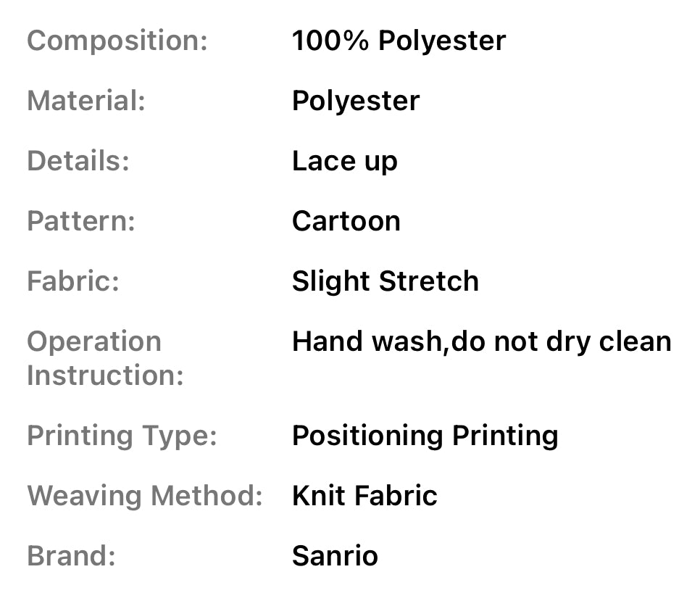Click the Pattern label
This screenshot has height=593, width=700.
(80, 221)
